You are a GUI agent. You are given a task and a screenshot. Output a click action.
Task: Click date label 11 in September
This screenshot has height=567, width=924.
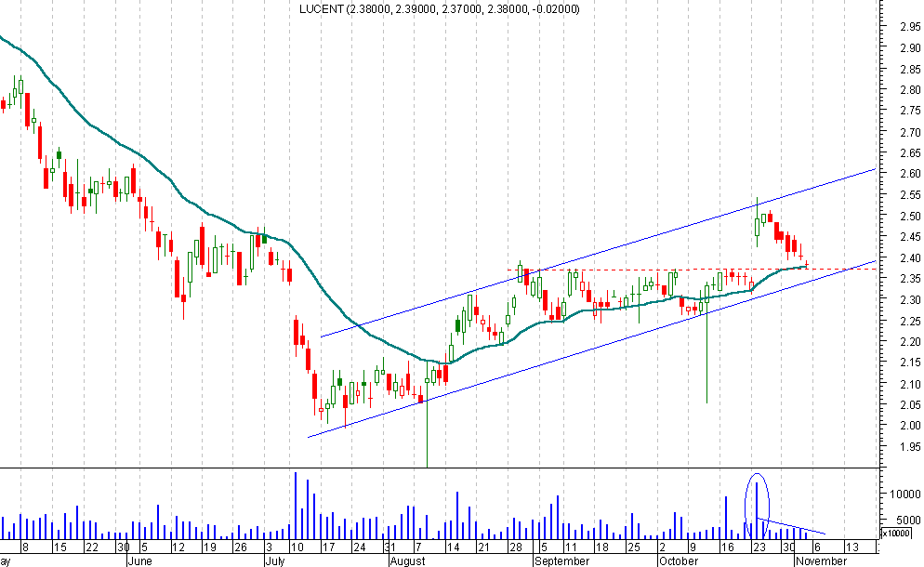[571, 547]
